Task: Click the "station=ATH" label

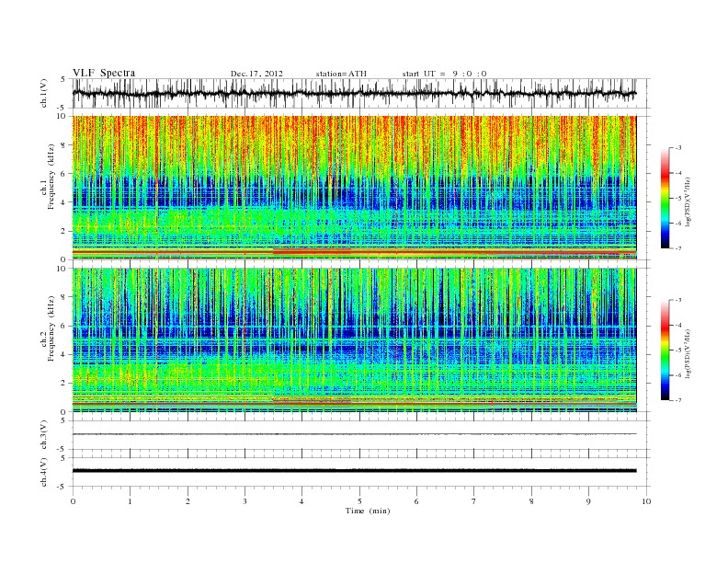Action: click(x=341, y=74)
